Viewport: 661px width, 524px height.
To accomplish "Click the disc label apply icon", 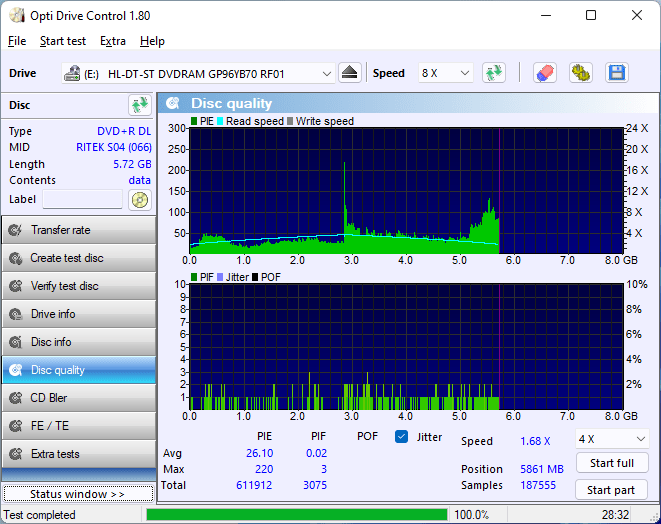I will point(139,199).
